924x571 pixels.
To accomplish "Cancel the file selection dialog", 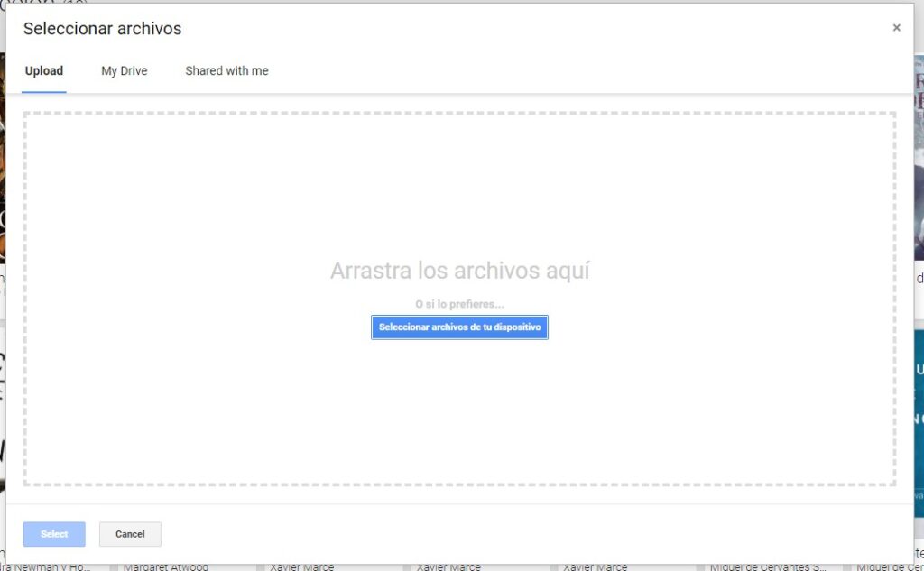I will point(130,534).
